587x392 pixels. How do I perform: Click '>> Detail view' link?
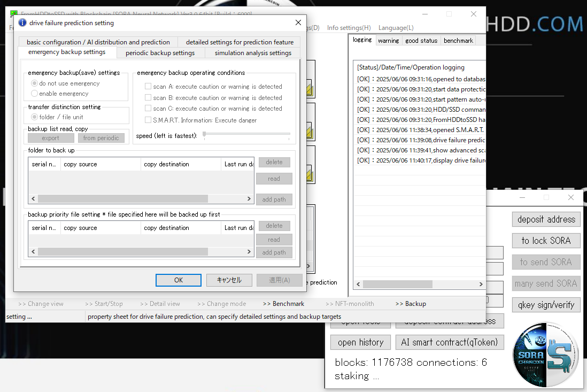[160, 304]
